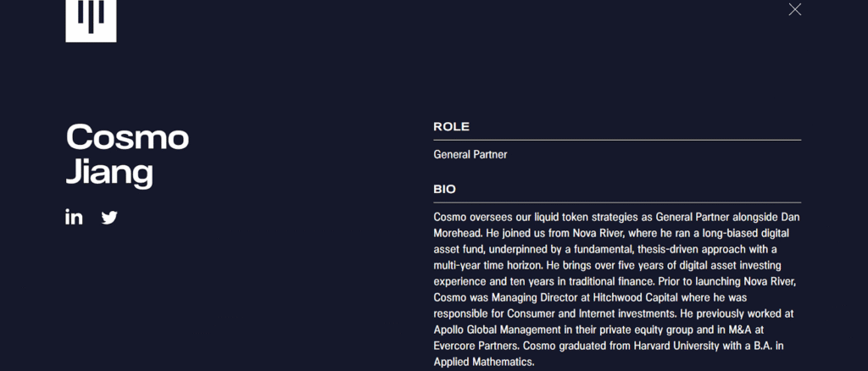Click the BIO section heading
The image size is (868, 371).
[444, 189]
